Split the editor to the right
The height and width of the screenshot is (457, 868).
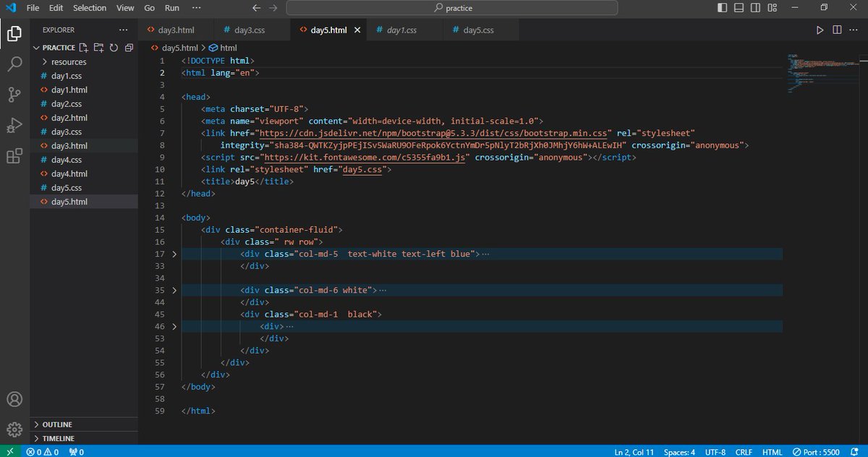click(x=837, y=30)
